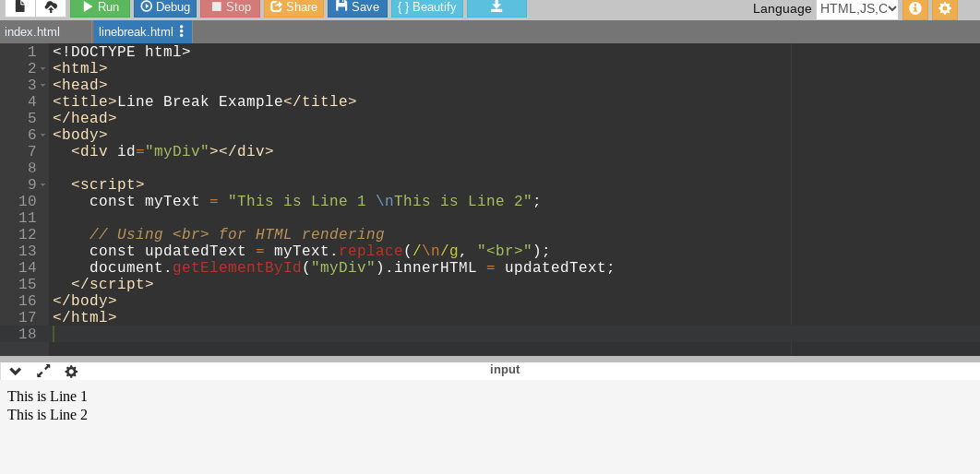
Task: Open editor settings orange gear icon
Action: point(945,8)
